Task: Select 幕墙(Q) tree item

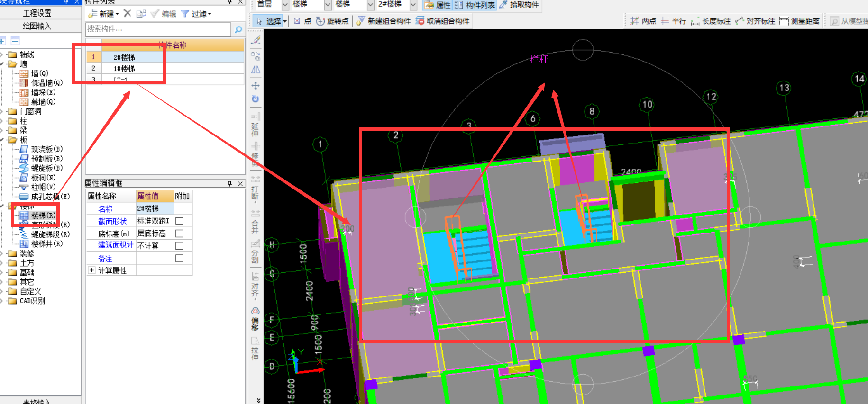Action: [x=37, y=102]
